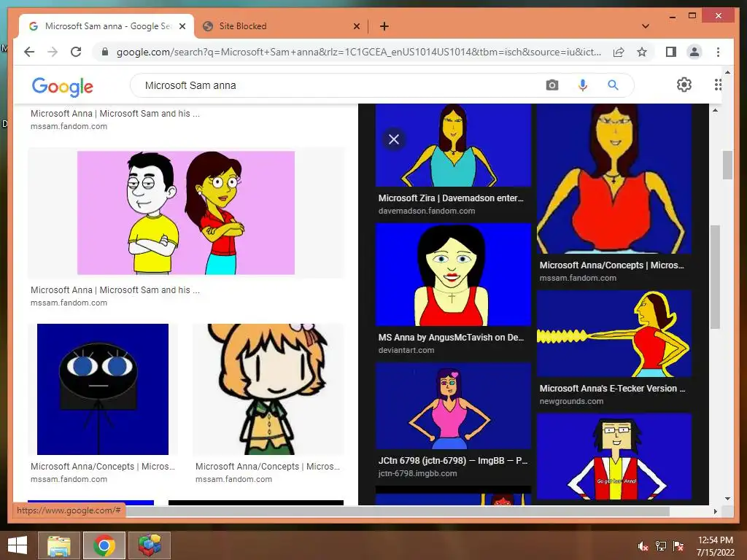Open the Chrome side panel
This screenshot has height=560, width=747.
[671, 52]
